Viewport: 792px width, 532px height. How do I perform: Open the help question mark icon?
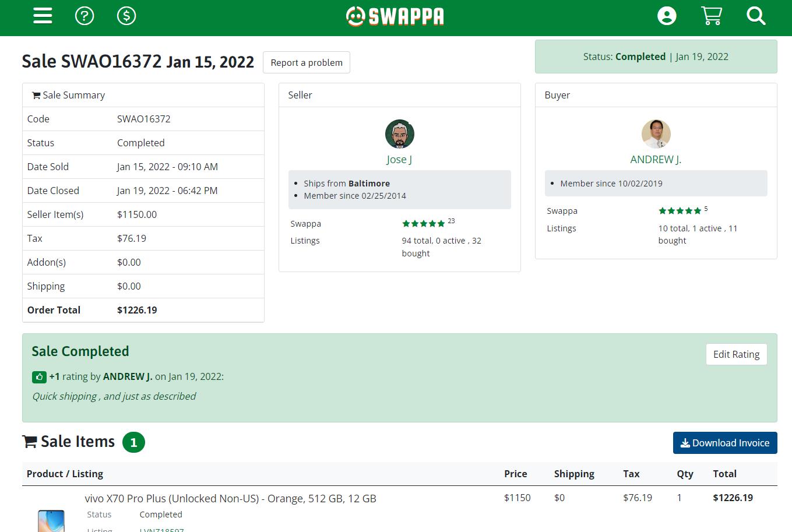[85, 16]
